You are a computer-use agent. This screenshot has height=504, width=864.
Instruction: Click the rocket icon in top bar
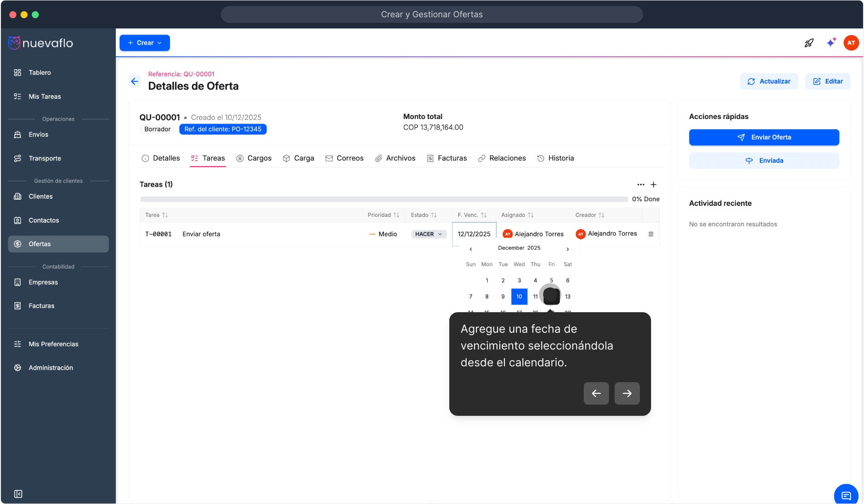click(809, 43)
